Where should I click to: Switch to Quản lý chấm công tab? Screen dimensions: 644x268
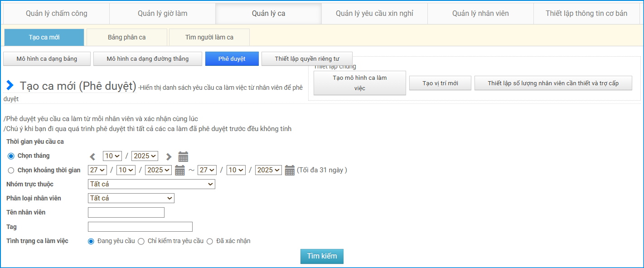(57, 13)
